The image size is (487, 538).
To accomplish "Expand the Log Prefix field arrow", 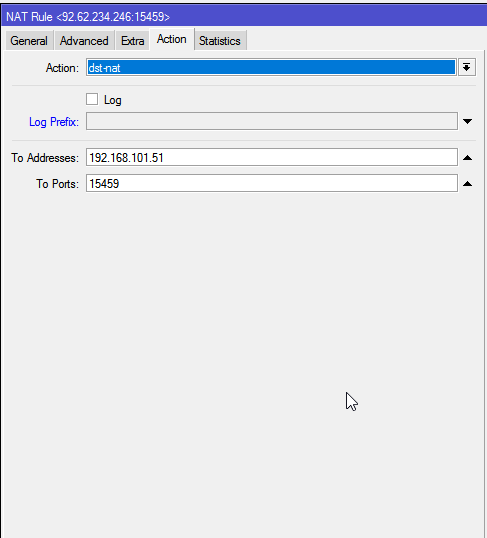I will click(x=467, y=121).
